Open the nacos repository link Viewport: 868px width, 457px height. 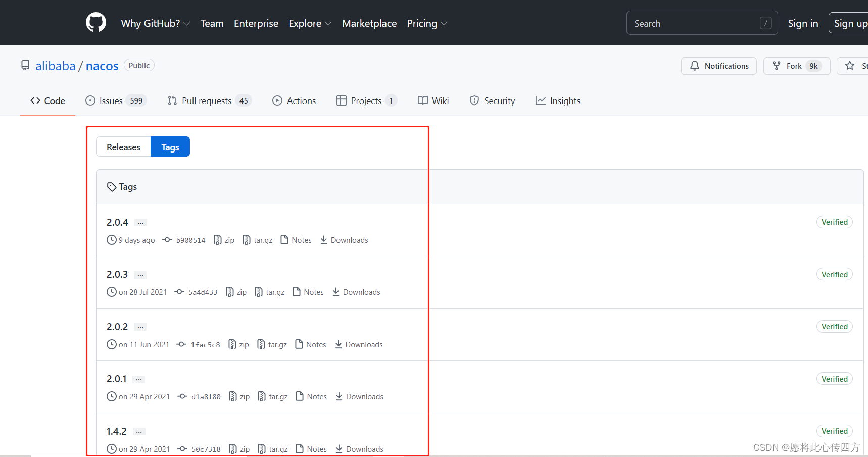coord(102,66)
